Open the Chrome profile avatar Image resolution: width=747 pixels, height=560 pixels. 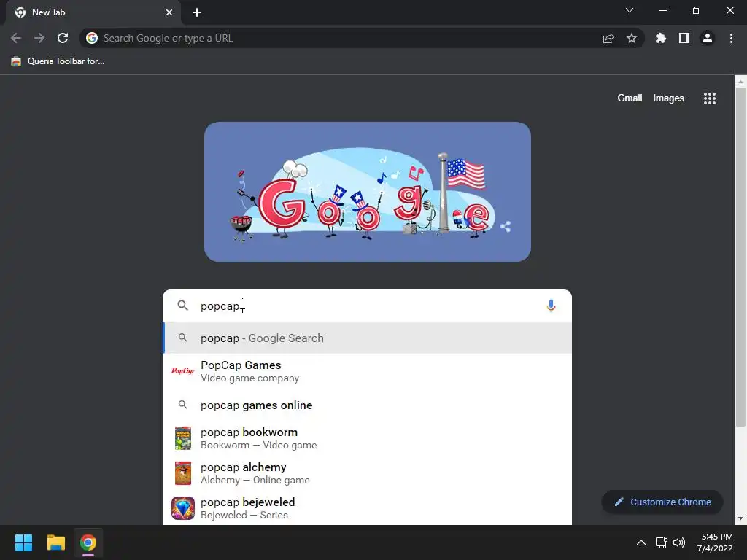click(708, 38)
